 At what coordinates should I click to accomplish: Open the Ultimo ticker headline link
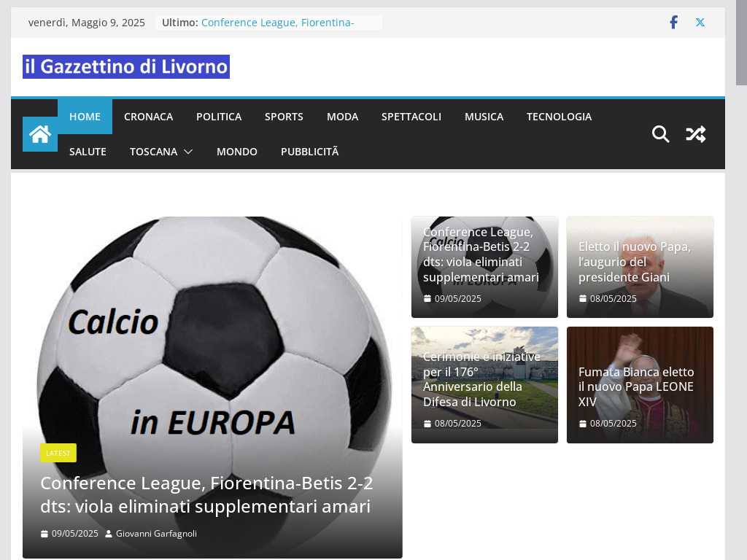pyautogui.click(x=277, y=23)
